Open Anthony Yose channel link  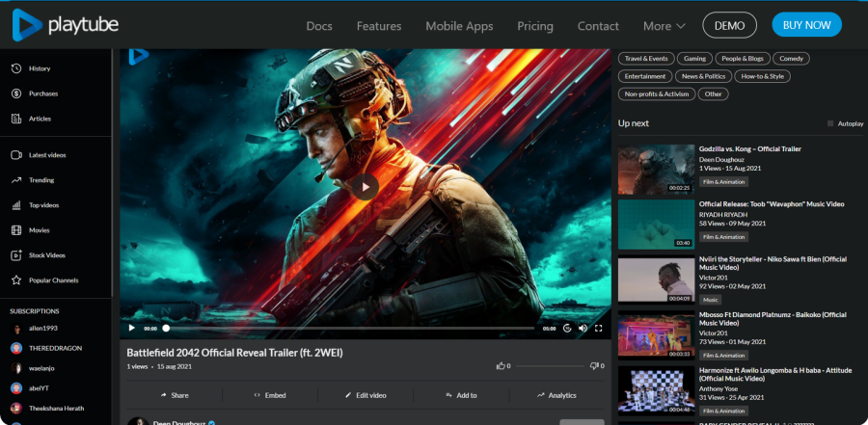[719, 388]
